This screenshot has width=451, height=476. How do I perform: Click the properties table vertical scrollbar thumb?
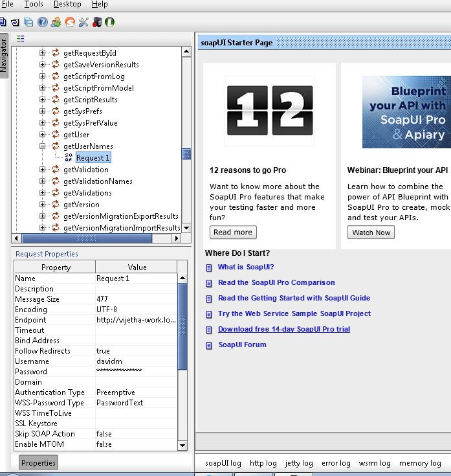pos(182,326)
